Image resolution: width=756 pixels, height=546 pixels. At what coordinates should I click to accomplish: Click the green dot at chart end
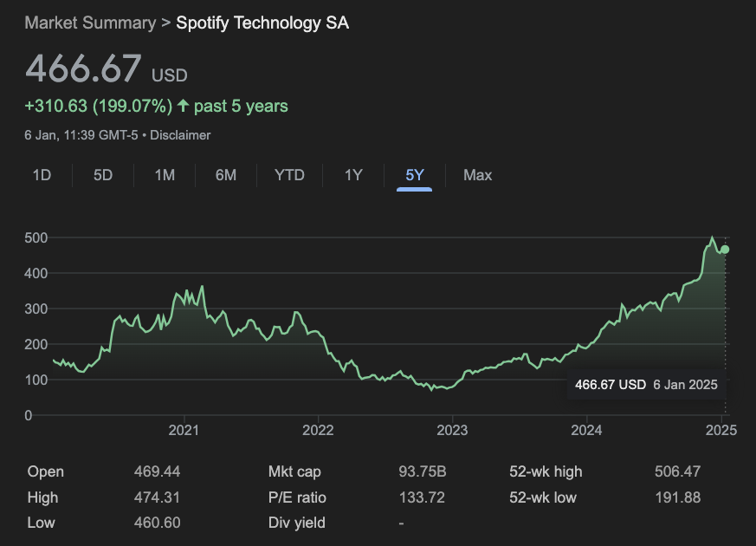point(725,250)
